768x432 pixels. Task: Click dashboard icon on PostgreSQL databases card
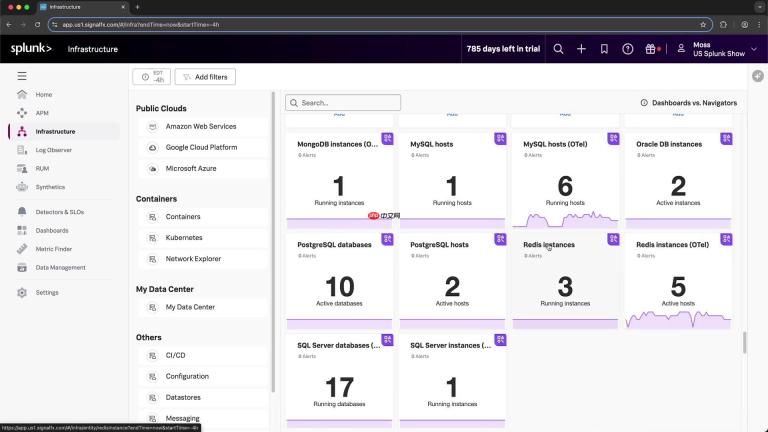[387, 239]
